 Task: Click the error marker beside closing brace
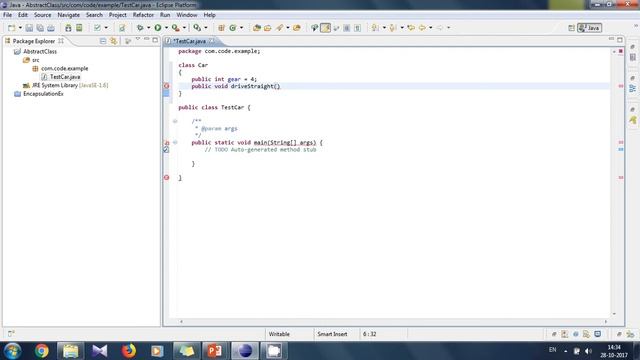167,178
